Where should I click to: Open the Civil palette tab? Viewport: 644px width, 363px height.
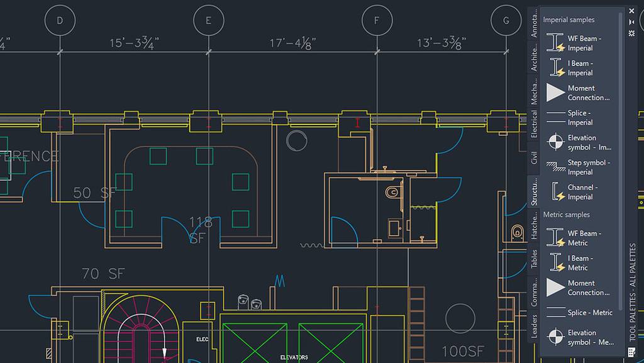coord(534,157)
